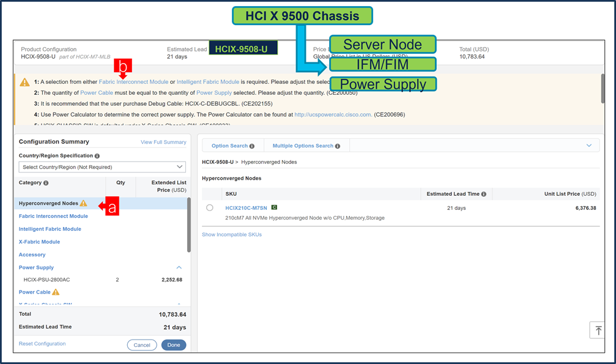Switch to Multiple Options Search tab
The width and height of the screenshot is (616, 364).
coord(306,146)
